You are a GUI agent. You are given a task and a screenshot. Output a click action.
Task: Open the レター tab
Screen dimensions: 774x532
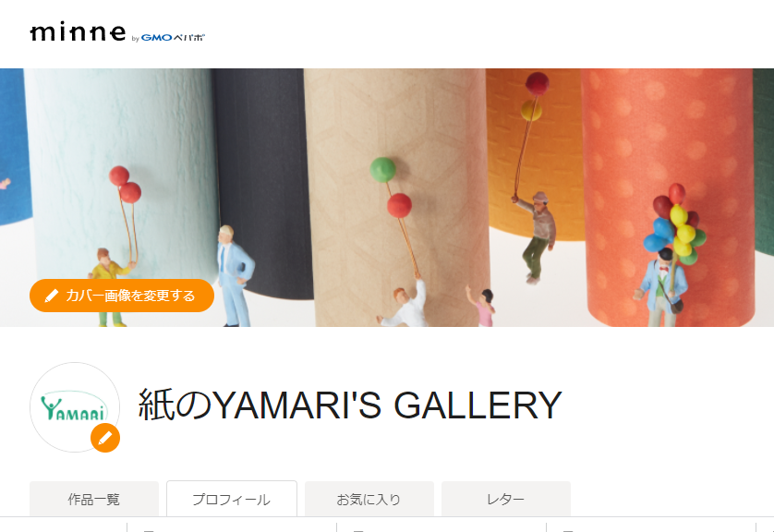[x=506, y=499]
